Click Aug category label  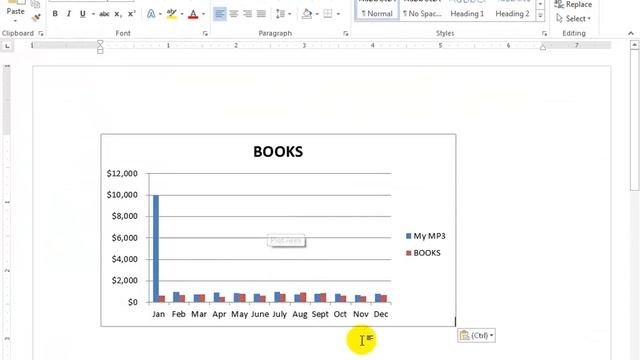click(x=300, y=314)
